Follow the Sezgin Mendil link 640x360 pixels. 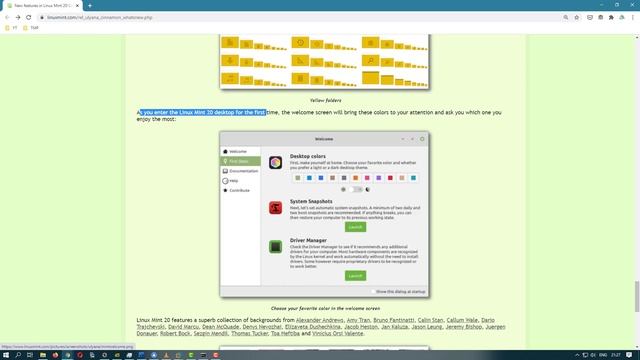pos(211,333)
